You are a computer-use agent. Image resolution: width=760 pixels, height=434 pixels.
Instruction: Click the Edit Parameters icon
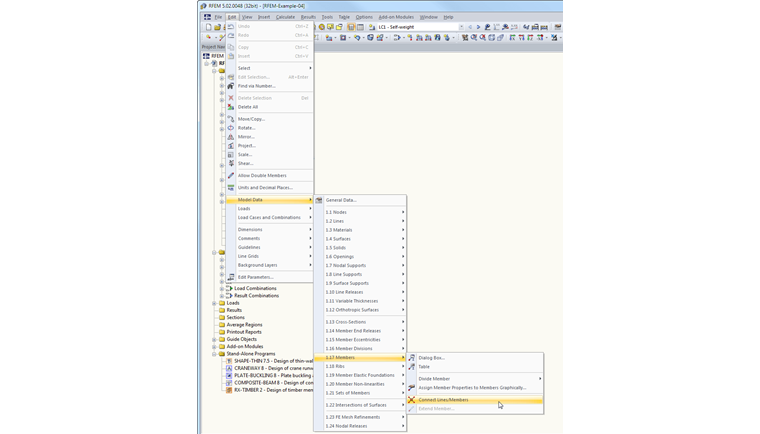tap(231, 277)
